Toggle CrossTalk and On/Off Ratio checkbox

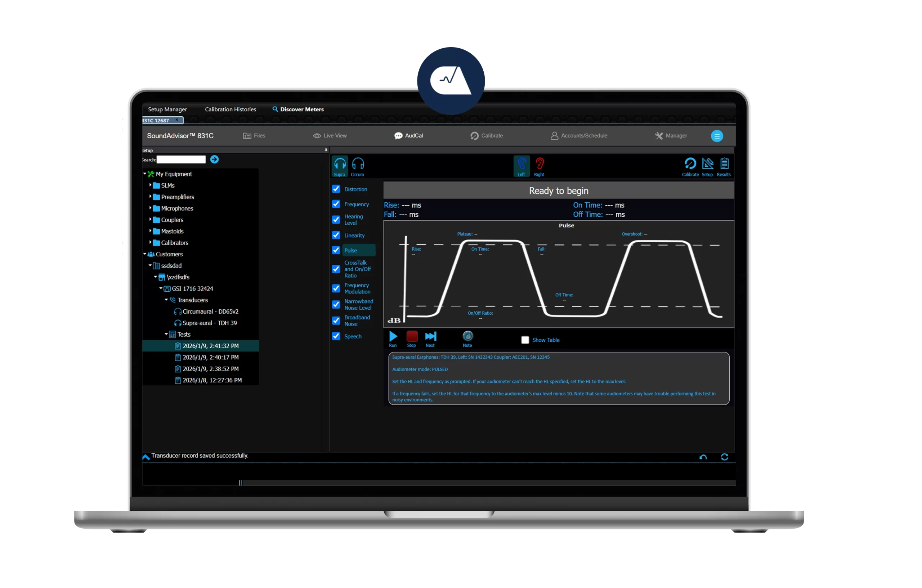[x=336, y=269]
